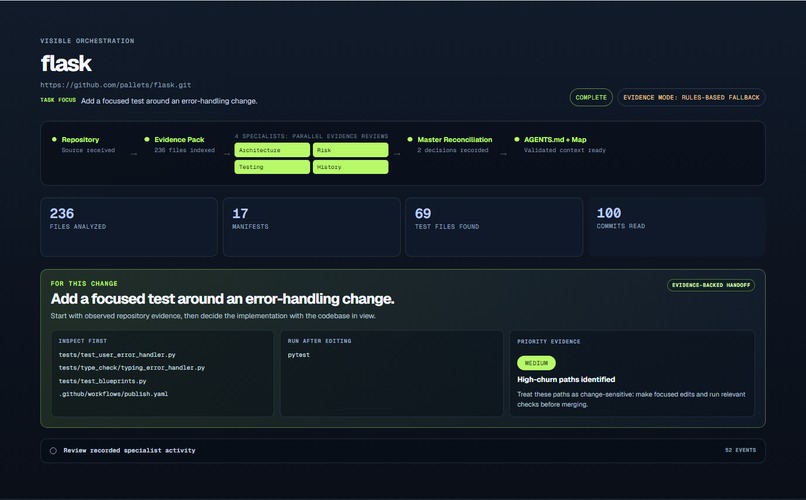Click tests/type_check/typing_error_handler.py path

[132, 367]
